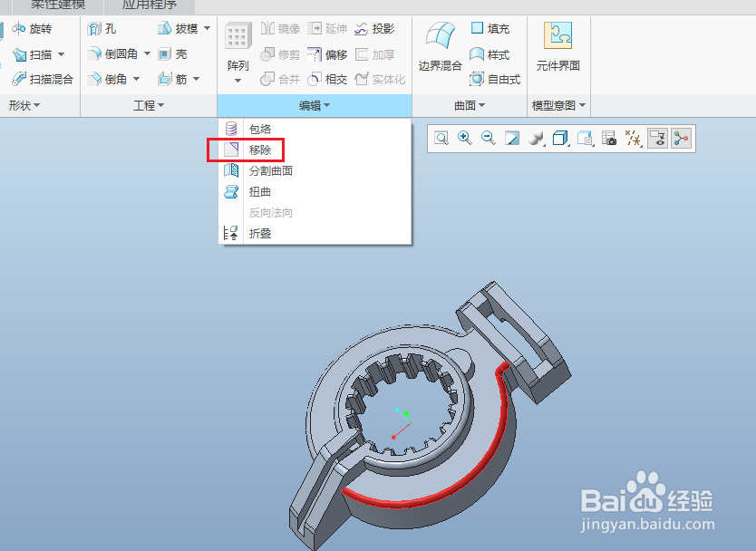Click the 延伸 (Extend) tool
This screenshot has height=551, width=756.
pyautogui.click(x=327, y=29)
